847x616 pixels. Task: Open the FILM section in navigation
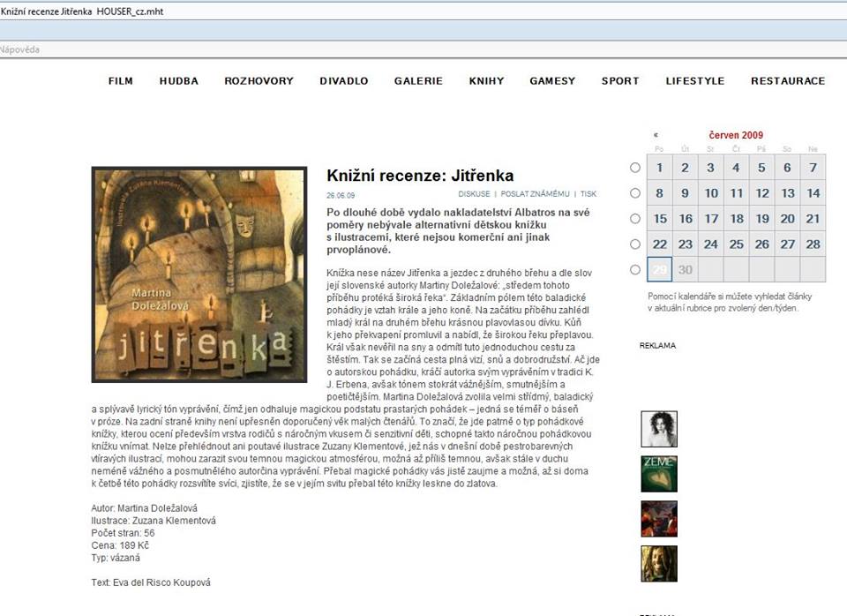[121, 81]
